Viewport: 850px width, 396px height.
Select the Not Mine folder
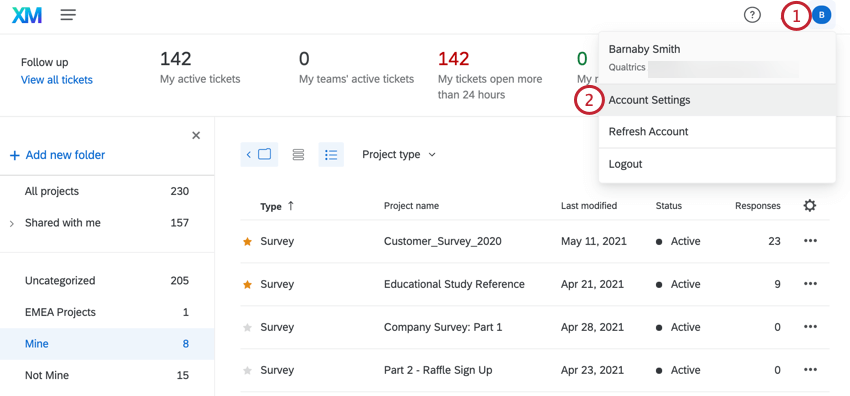[107, 375]
